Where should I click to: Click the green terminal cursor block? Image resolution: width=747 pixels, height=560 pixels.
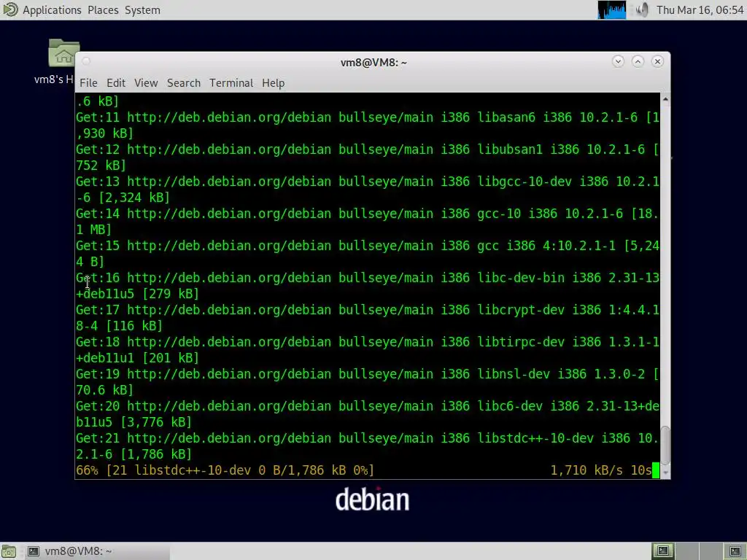[x=656, y=470]
